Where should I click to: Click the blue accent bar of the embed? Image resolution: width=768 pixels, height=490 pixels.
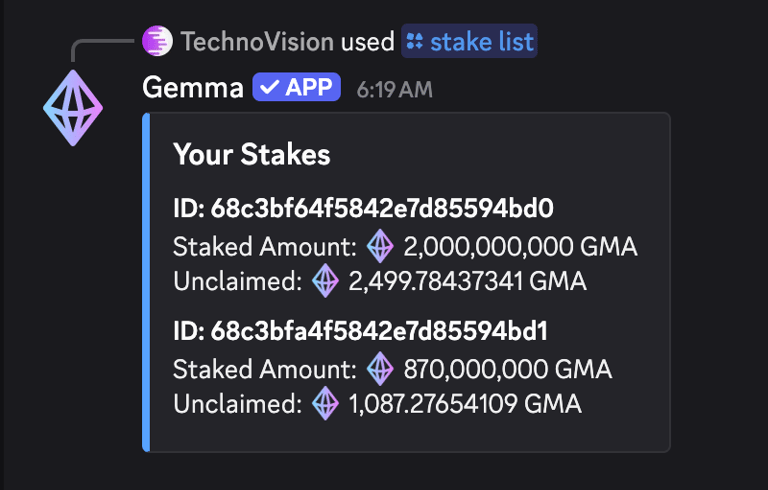tap(146, 282)
